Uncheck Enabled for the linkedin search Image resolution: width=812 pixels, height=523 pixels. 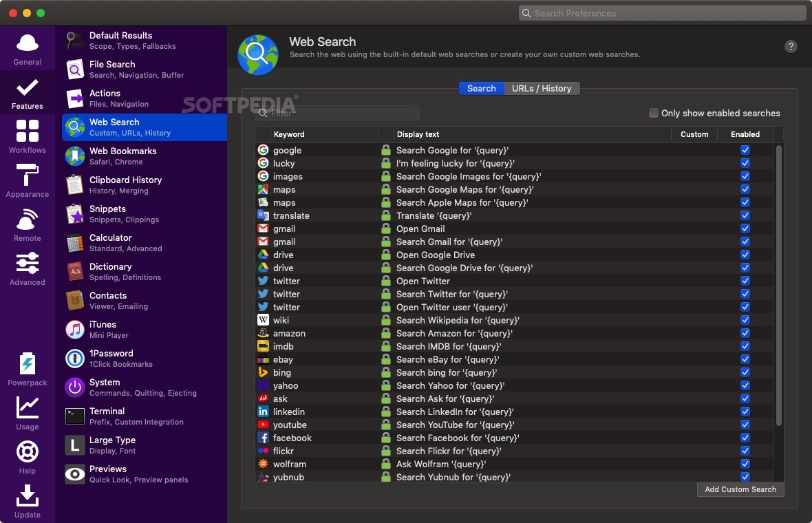coord(745,411)
